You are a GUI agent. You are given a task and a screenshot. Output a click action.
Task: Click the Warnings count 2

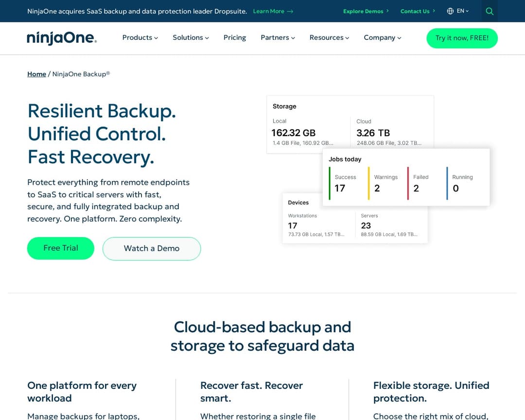coord(377,188)
